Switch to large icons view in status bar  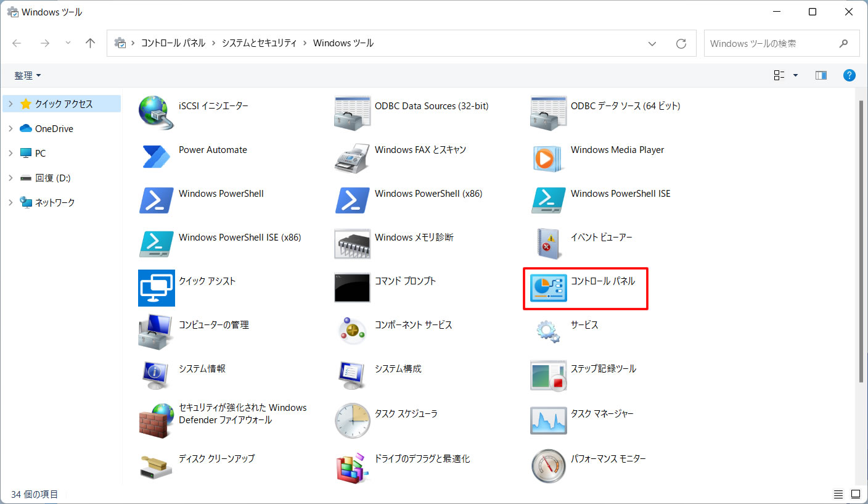tap(856, 494)
